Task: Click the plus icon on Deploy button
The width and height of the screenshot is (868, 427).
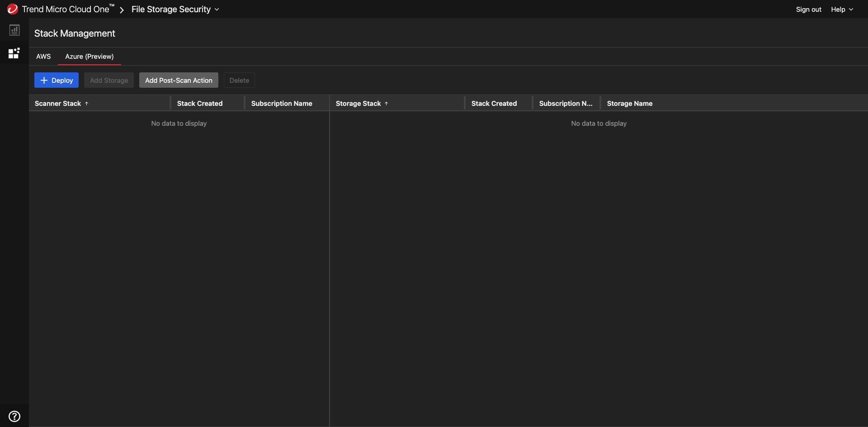Action: pos(44,81)
